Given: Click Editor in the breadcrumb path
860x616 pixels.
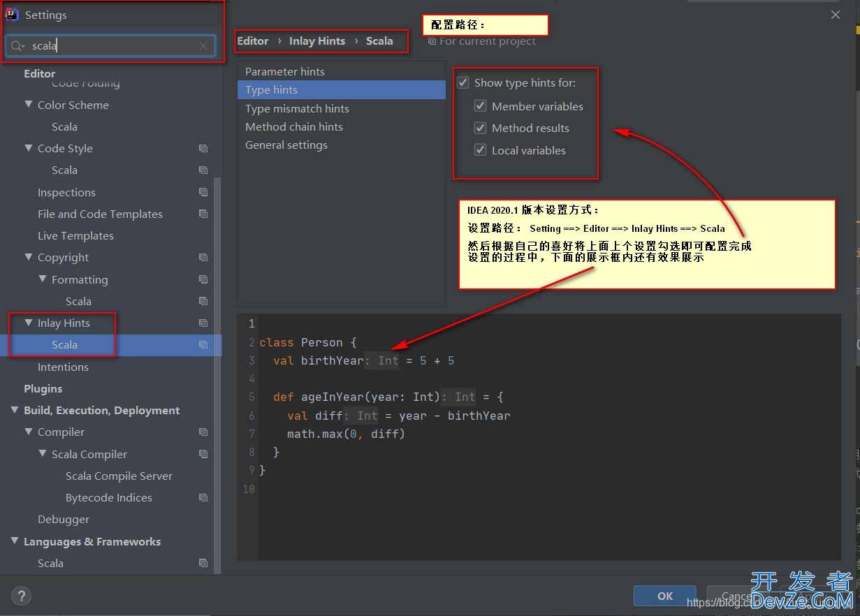Looking at the screenshot, I should 253,41.
